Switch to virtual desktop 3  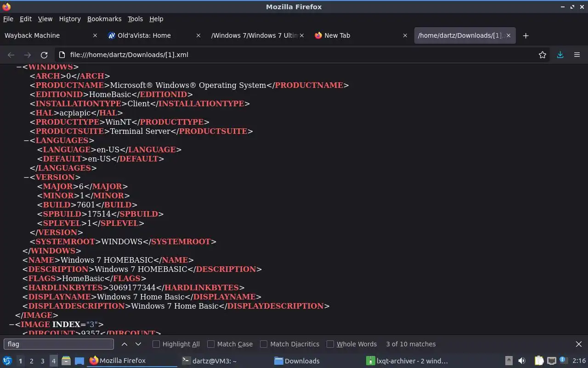coord(42,361)
